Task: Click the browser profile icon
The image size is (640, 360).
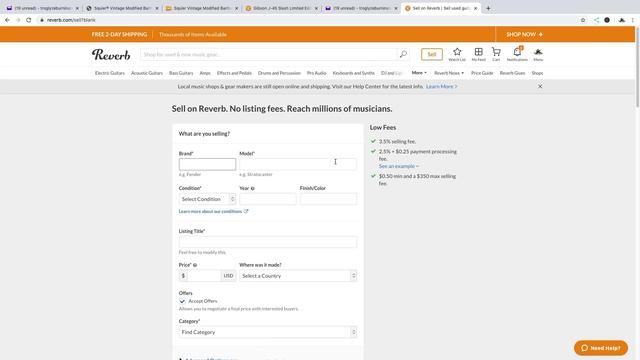Action: tap(622, 20)
